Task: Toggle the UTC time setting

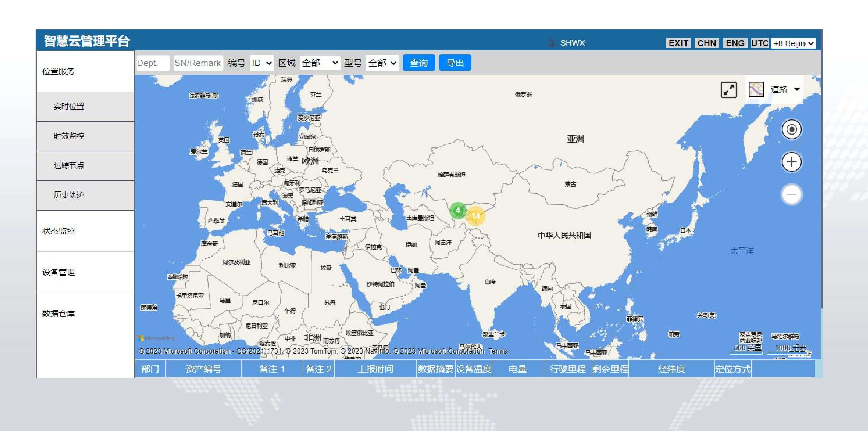Action: click(x=760, y=43)
